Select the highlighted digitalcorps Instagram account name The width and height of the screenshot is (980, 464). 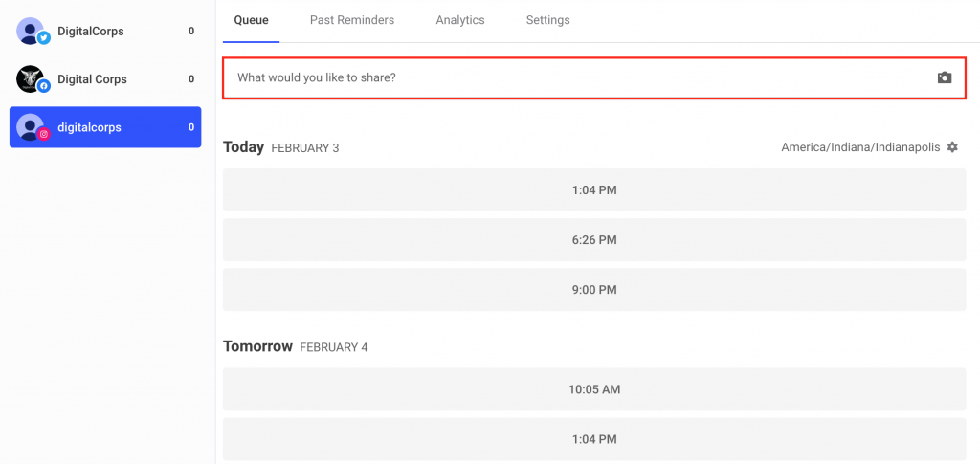(x=89, y=127)
